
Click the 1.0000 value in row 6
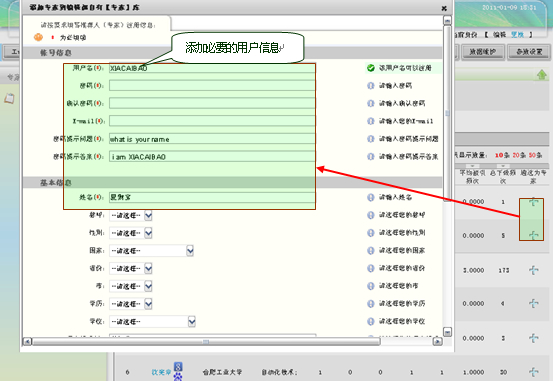[473, 372]
